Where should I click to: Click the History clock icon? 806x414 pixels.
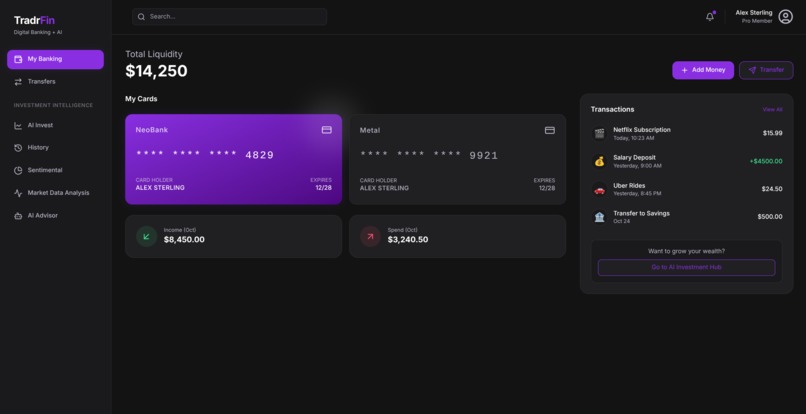click(18, 148)
